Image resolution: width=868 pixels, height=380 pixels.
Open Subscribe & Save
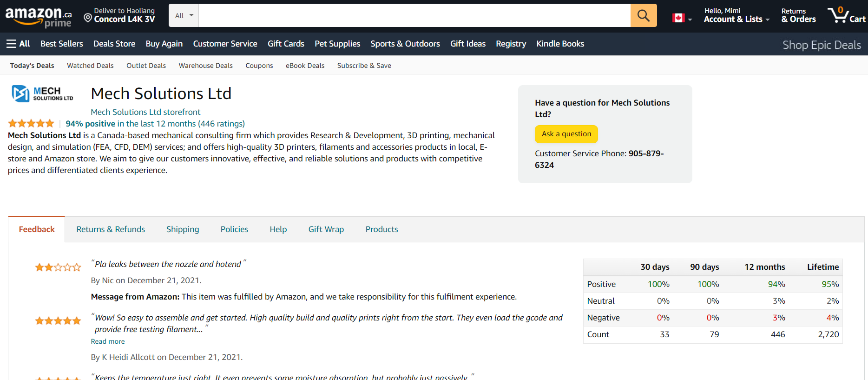point(364,66)
